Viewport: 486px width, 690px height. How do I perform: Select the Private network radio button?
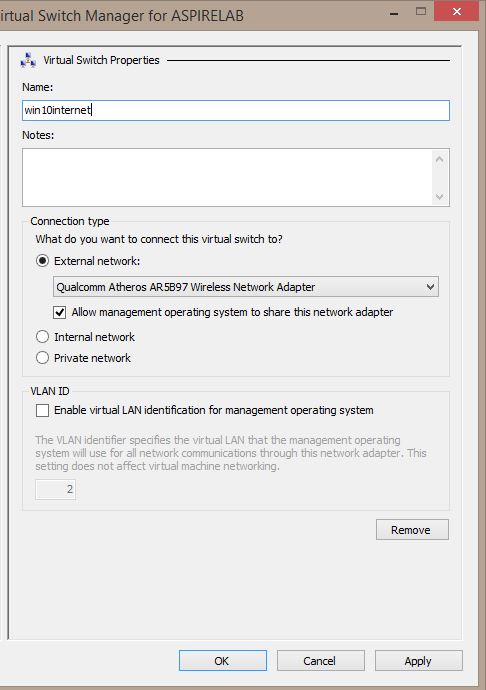coord(42,358)
